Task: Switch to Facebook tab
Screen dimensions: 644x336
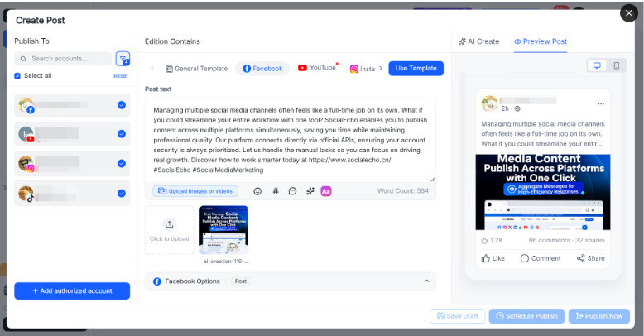Action: 262,69
